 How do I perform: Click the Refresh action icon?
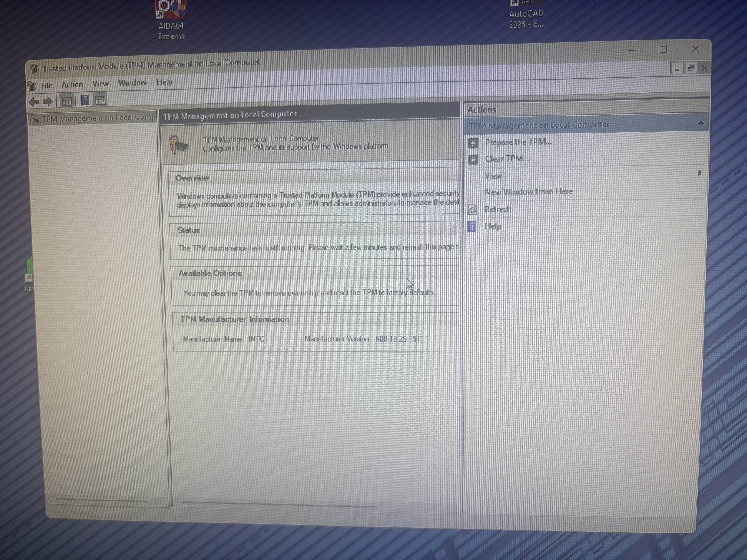(473, 210)
